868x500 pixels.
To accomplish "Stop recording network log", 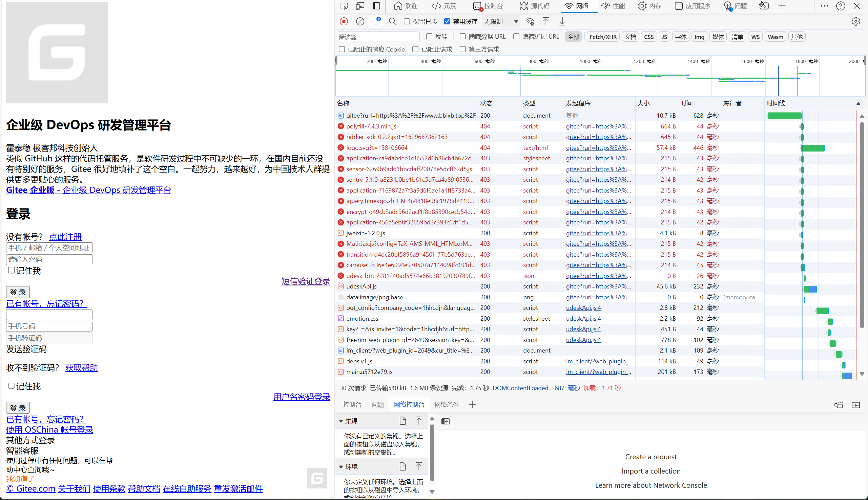I will (x=344, y=21).
